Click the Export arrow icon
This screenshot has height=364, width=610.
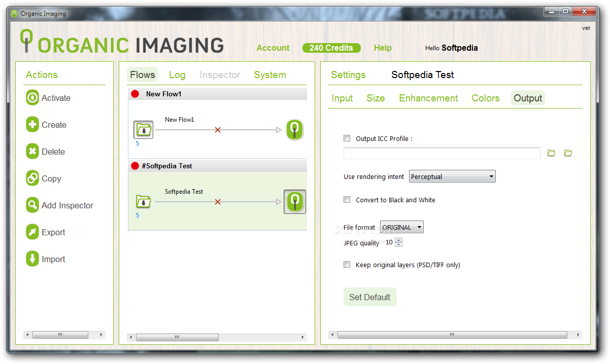(32, 232)
